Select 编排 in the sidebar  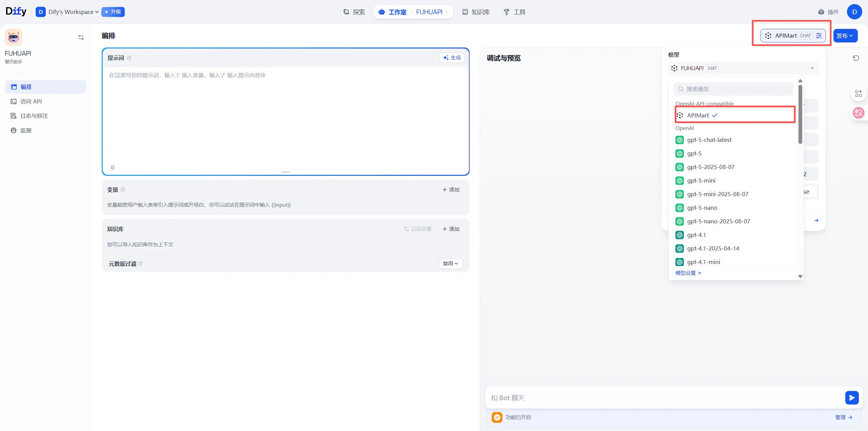pyautogui.click(x=45, y=87)
